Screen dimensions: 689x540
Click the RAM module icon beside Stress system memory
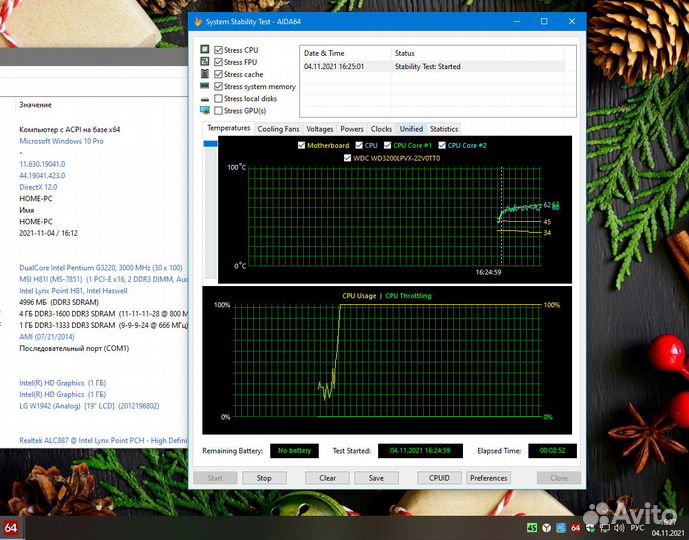(x=205, y=86)
